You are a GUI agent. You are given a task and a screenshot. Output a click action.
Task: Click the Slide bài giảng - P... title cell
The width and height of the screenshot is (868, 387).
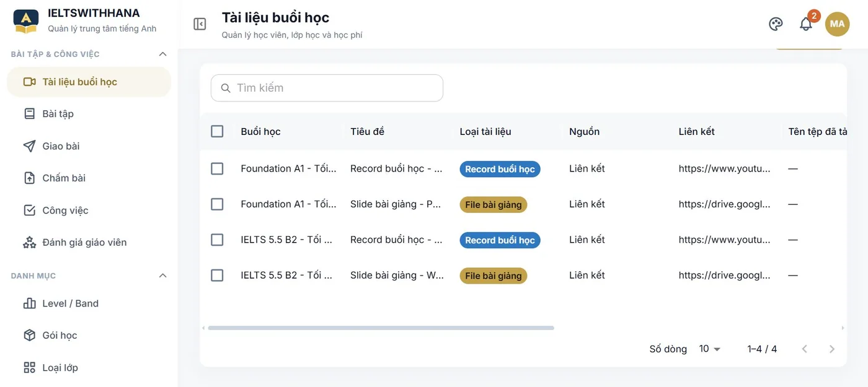pyautogui.click(x=396, y=204)
